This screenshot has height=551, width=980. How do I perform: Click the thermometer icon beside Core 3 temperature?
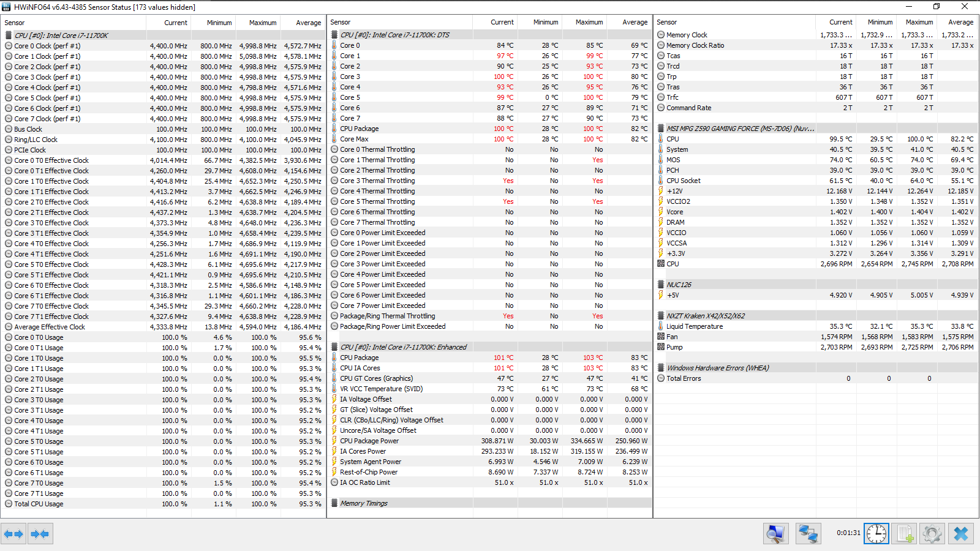click(x=334, y=77)
